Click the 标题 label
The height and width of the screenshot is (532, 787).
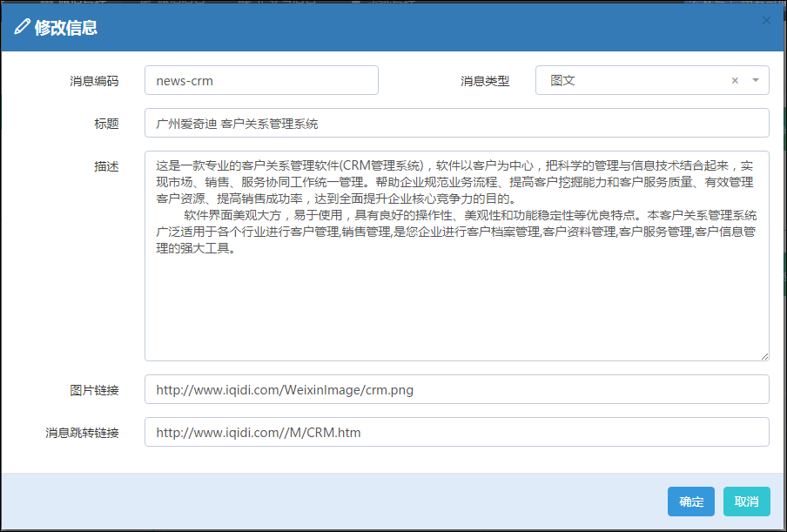coord(106,124)
